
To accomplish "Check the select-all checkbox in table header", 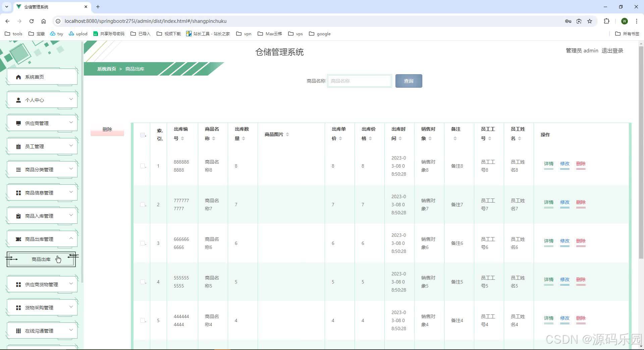I will click(x=143, y=134).
